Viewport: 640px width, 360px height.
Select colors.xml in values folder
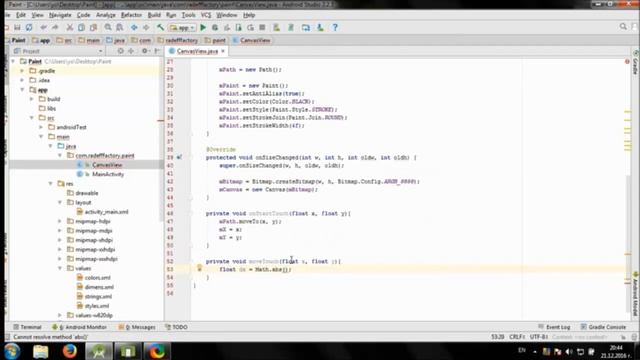click(x=98, y=278)
